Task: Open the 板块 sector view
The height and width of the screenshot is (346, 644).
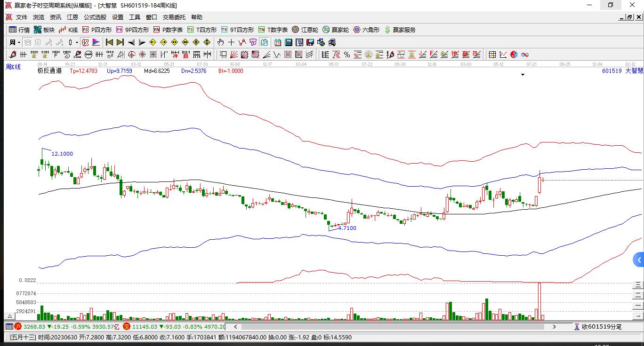Action: (x=44, y=30)
